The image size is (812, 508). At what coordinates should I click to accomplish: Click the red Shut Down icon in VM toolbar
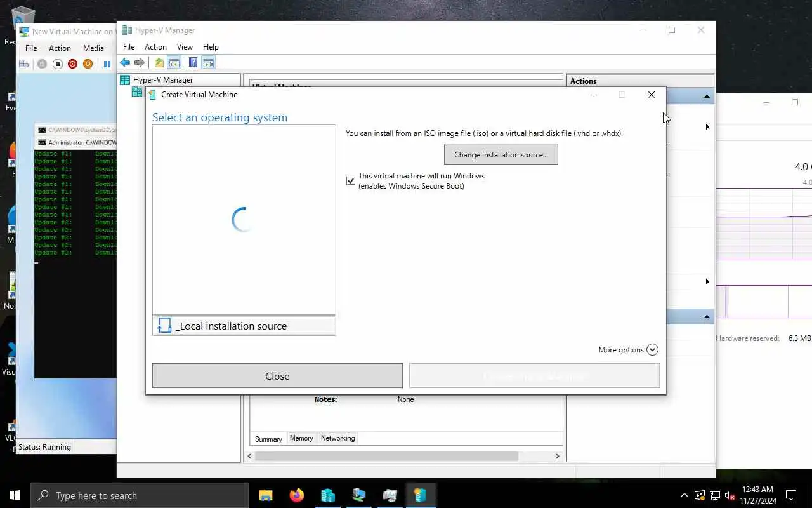click(72, 63)
